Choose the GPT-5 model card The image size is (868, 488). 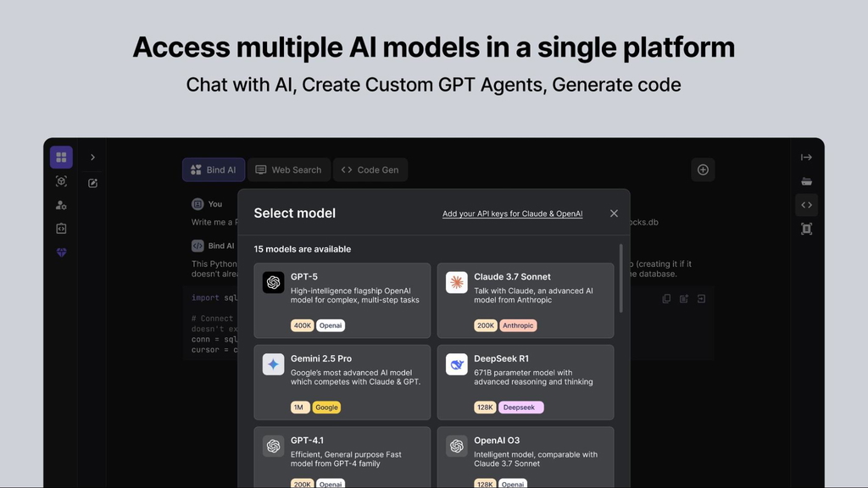pyautogui.click(x=342, y=301)
